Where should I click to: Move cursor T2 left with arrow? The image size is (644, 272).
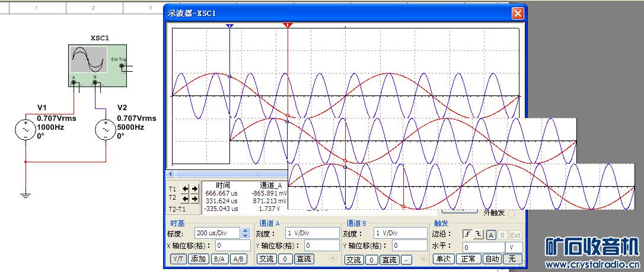coord(184,199)
